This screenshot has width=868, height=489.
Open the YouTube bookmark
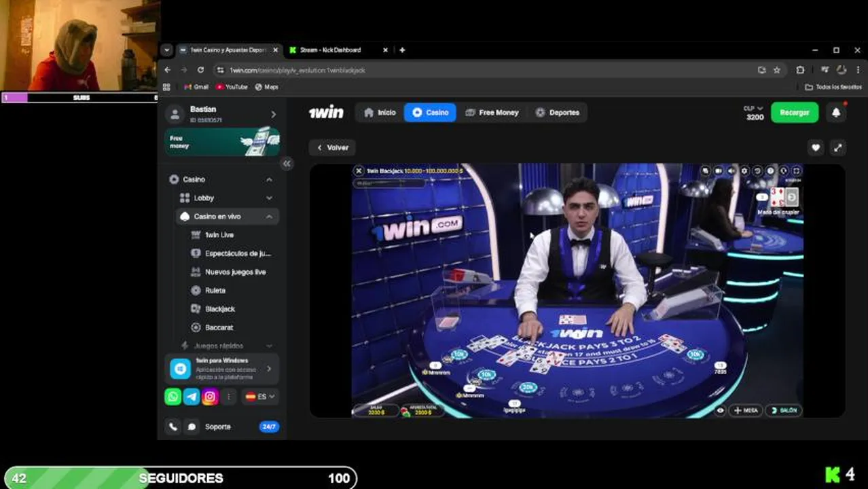coord(231,87)
